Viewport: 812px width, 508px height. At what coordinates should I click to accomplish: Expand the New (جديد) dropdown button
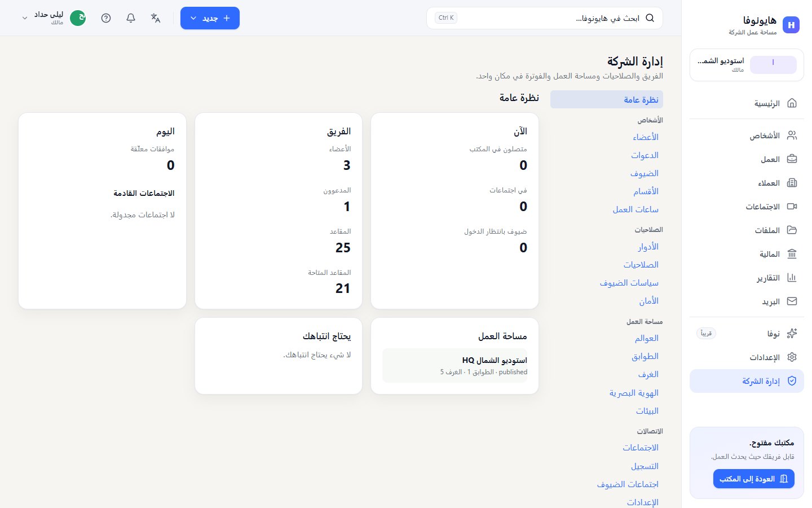(x=210, y=18)
